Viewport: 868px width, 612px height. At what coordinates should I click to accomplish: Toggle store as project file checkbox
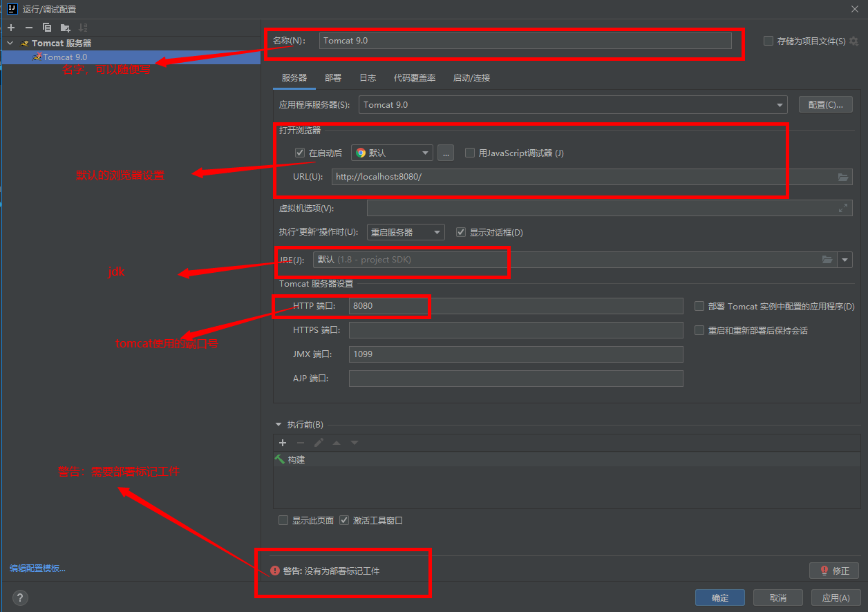coord(768,41)
